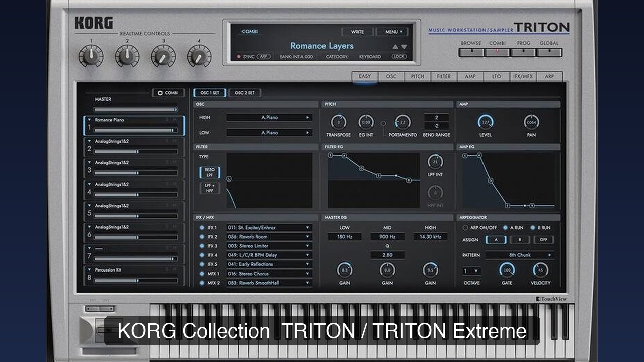644x362 pixels.
Task: Open the MENU dropdown
Action: click(x=392, y=32)
